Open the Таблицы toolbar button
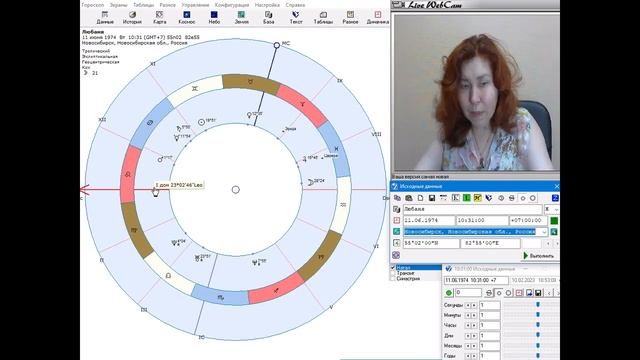The height and width of the screenshot is (360, 640). (x=323, y=18)
